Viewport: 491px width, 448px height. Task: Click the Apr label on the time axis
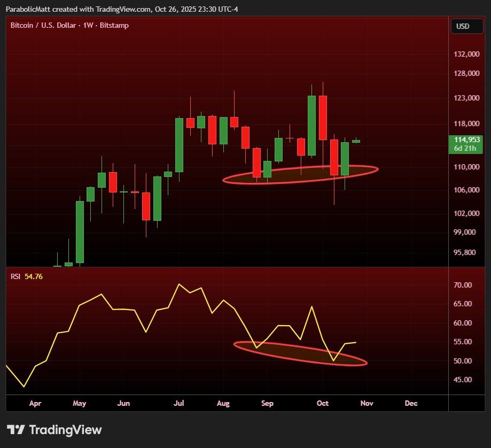tap(35, 403)
